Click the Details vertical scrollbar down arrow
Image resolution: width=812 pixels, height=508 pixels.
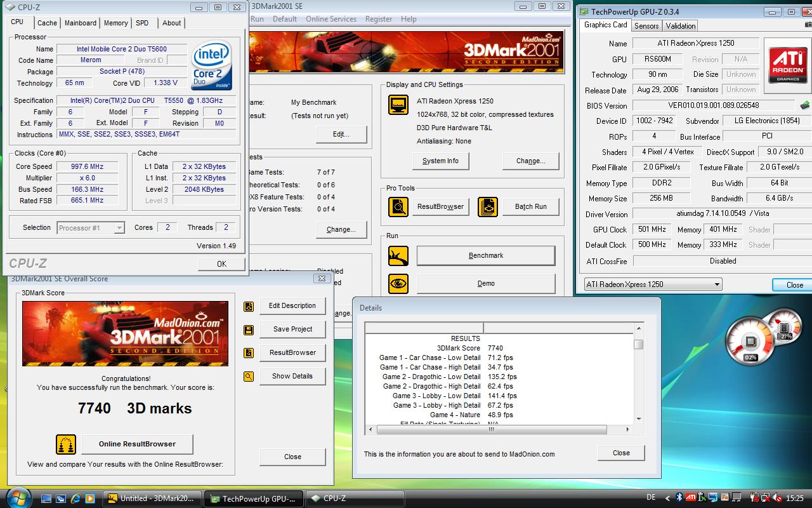click(638, 420)
